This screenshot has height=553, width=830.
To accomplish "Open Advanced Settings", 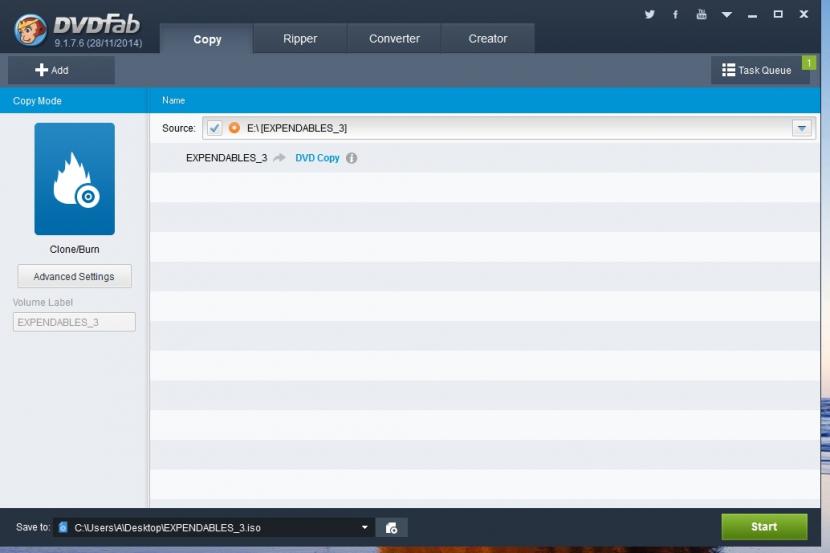I will point(74,276).
